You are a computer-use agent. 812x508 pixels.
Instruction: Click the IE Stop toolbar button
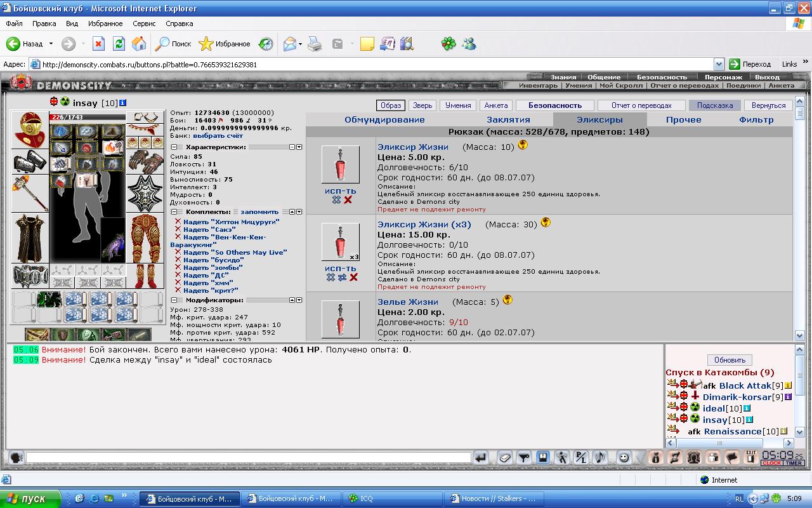tap(98, 44)
